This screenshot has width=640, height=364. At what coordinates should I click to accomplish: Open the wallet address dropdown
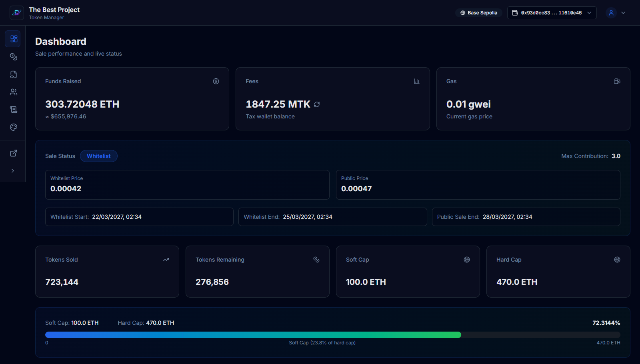pyautogui.click(x=552, y=13)
